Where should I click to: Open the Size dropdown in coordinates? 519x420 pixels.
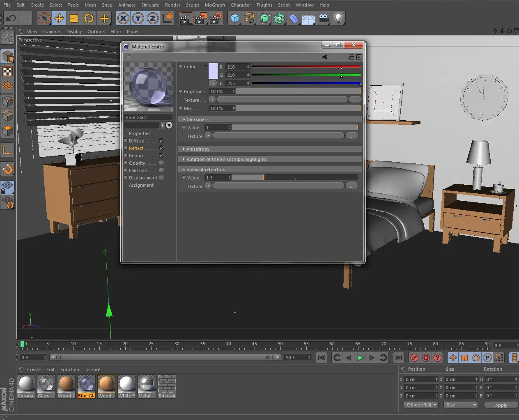[462, 405]
